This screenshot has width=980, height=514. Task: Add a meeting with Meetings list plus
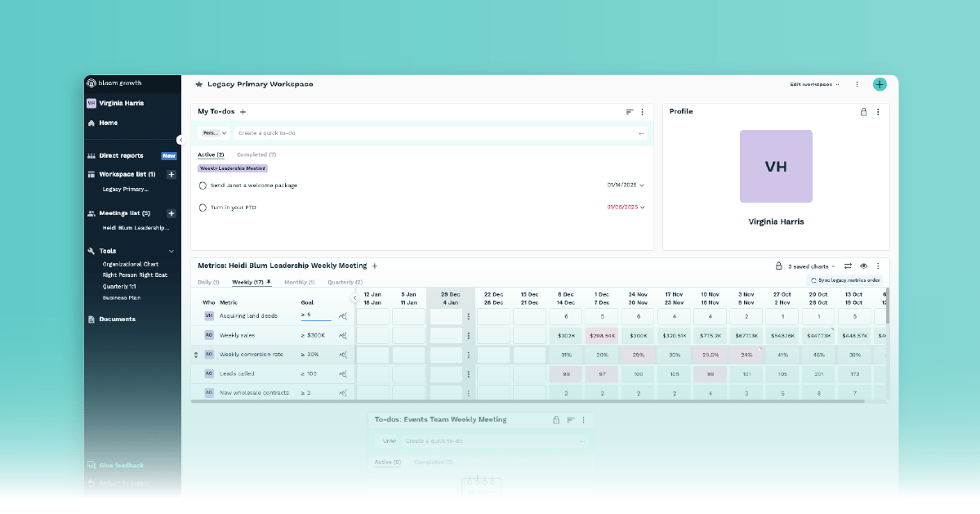click(x=171, y=213)
